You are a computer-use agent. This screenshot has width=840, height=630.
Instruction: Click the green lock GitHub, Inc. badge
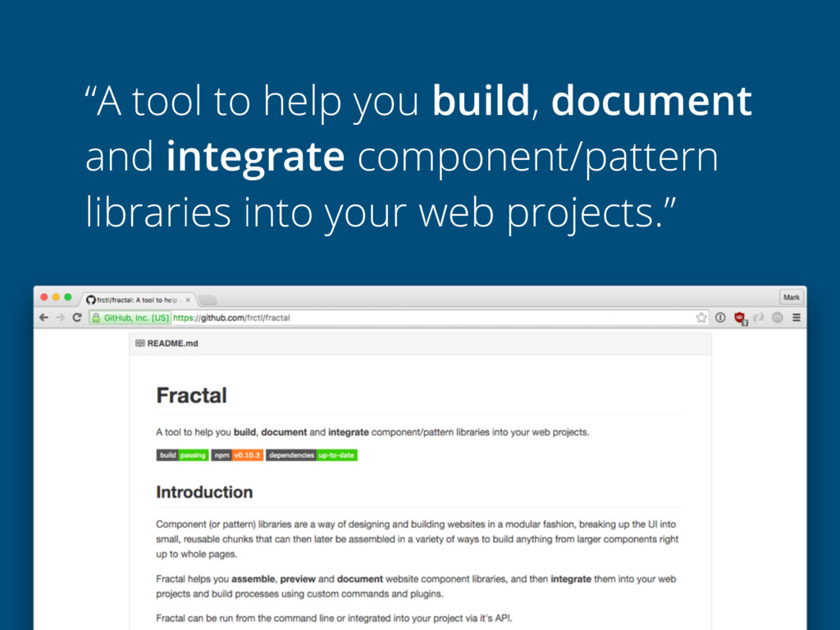click(130, 317)
